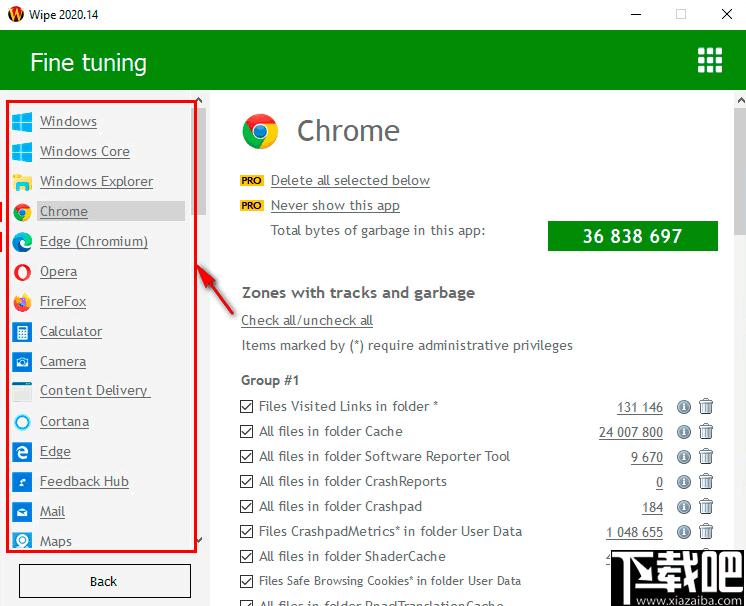Select Mail in the app list
Viewport: 746px width, 606px height.
point(52,512)
